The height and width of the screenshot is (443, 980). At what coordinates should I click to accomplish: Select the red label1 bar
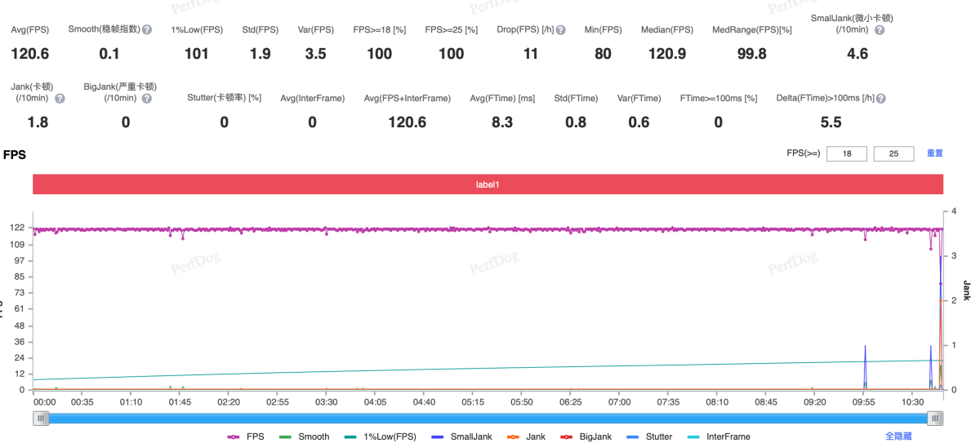[x=488, y=184]
